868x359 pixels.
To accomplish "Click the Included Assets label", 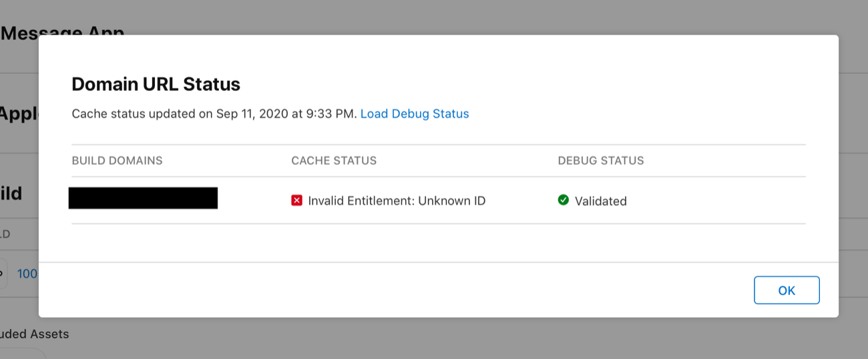I will point(35,334).
